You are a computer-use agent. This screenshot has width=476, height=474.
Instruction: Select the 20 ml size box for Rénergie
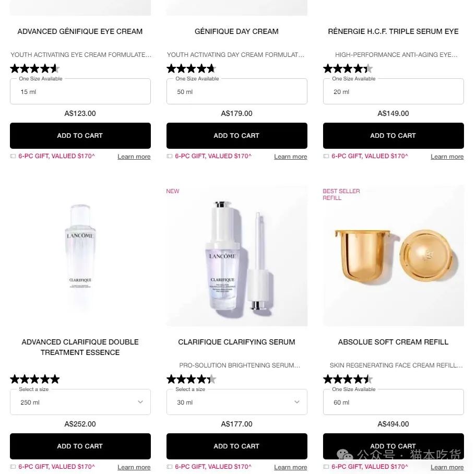(x=394, y=91)
